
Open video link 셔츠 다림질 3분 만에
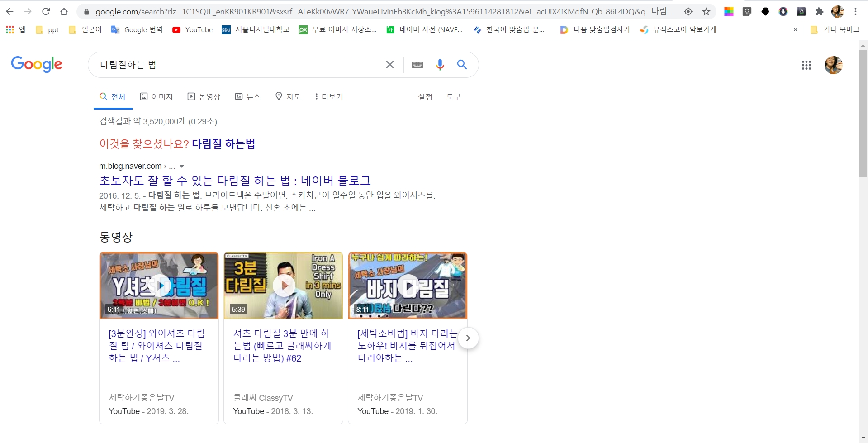click(282, 346)
